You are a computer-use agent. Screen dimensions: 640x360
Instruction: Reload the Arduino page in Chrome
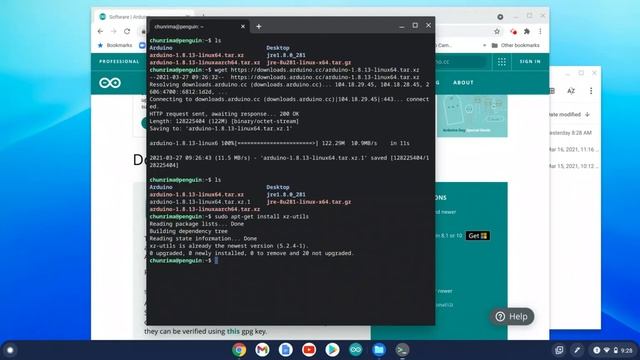tap(127, 31)
